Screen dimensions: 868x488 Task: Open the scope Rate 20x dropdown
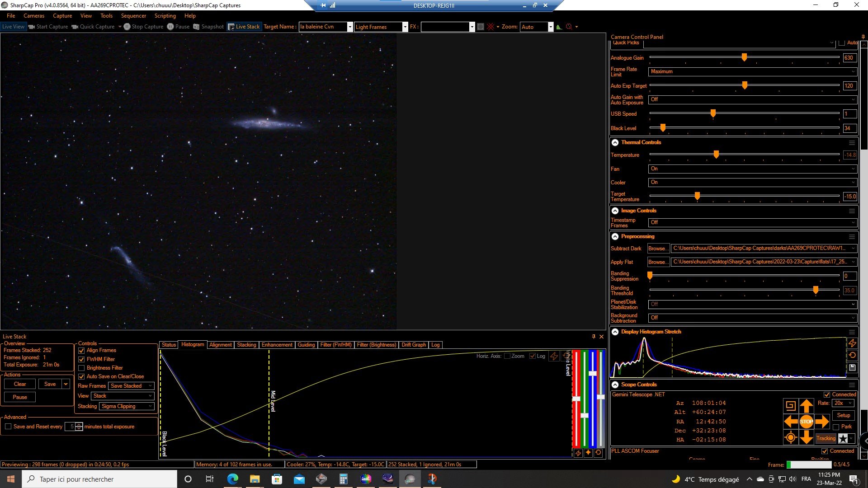click(x=843, y=403)
